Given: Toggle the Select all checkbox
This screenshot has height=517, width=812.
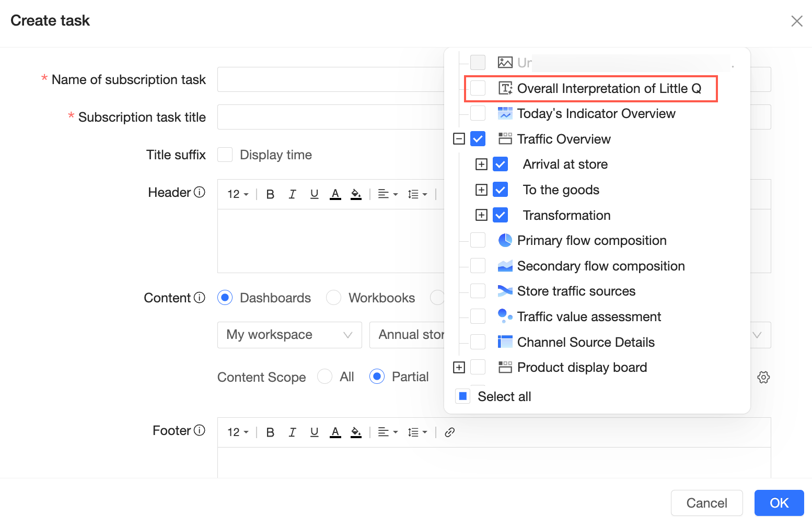Looking at the screenshot, I should click(x=463, y=396).
